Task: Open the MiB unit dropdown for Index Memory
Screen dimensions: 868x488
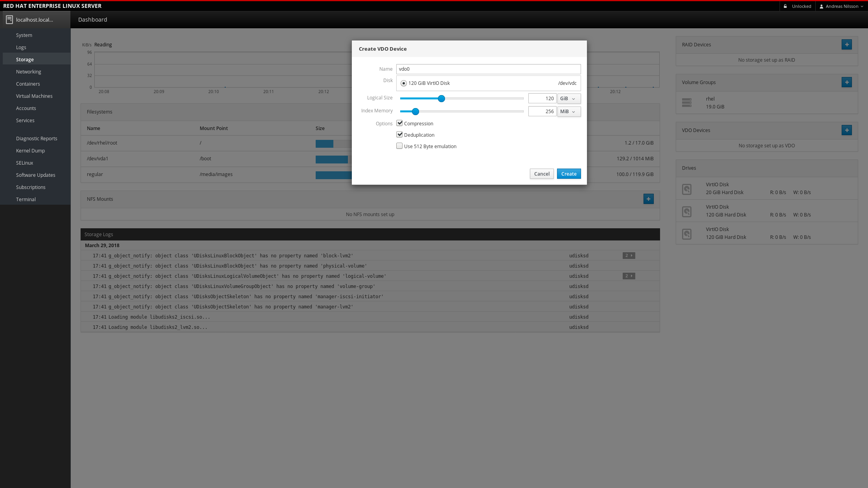Action: (568, 112)
